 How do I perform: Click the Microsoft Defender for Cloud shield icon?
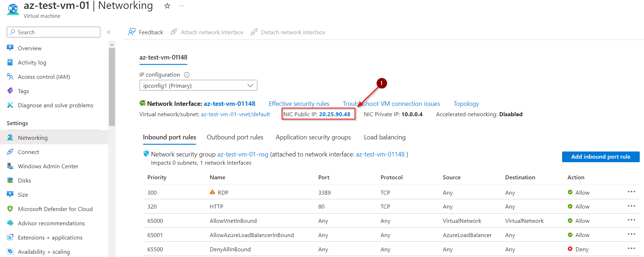[10, 209]
